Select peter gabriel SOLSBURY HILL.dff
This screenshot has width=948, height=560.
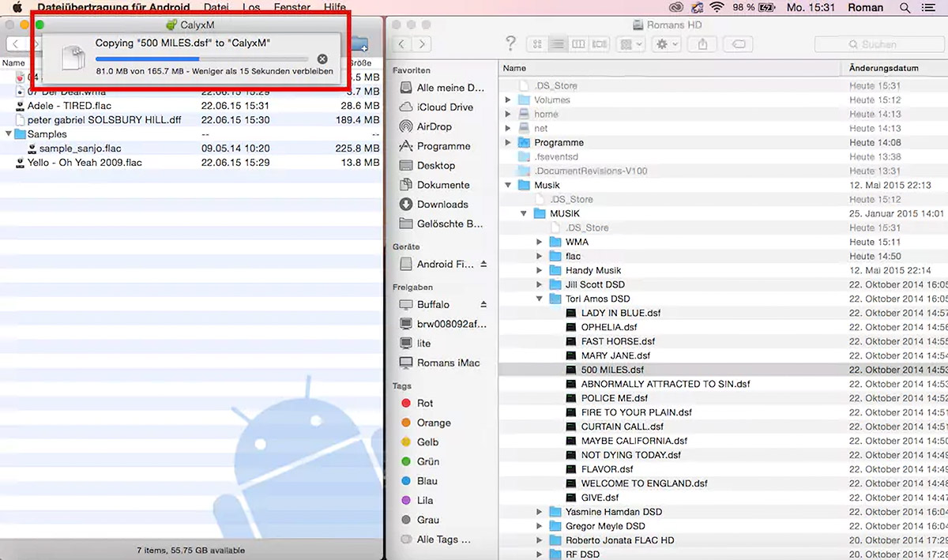click(x=104, y=120)
